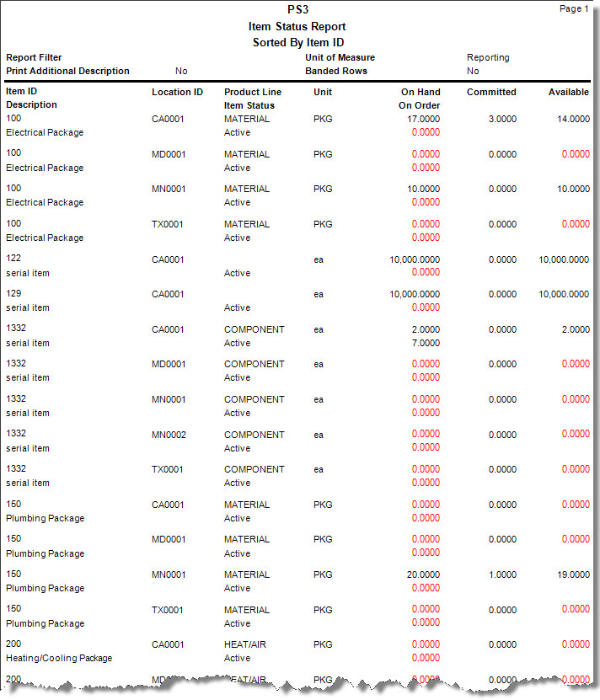
Task: Click the Committed column header
Action: point(491,92)
